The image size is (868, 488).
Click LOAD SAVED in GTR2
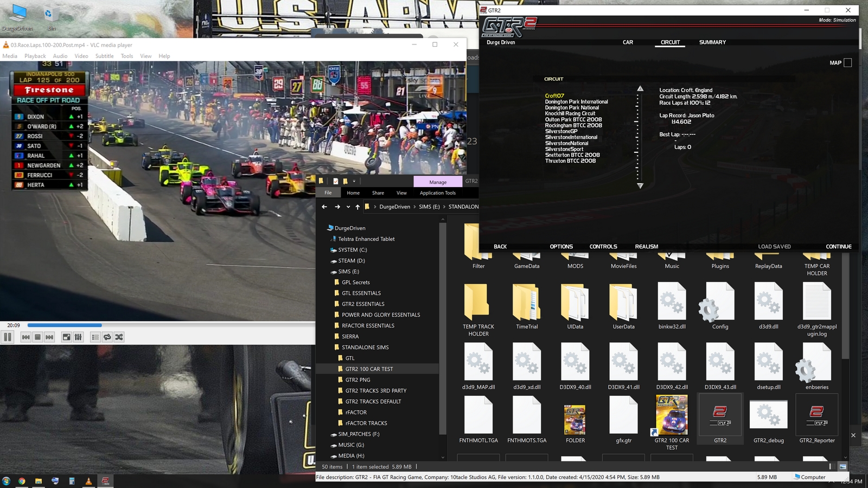click(x=774, y=247)
